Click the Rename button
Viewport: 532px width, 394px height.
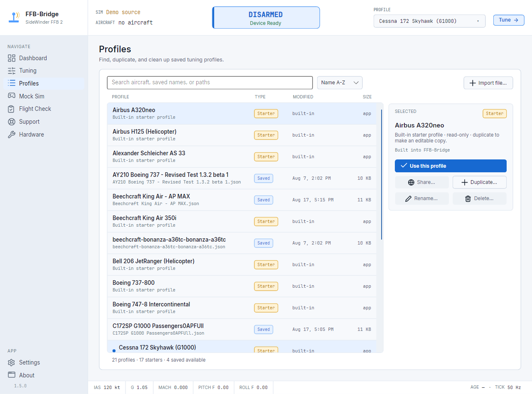422,199
